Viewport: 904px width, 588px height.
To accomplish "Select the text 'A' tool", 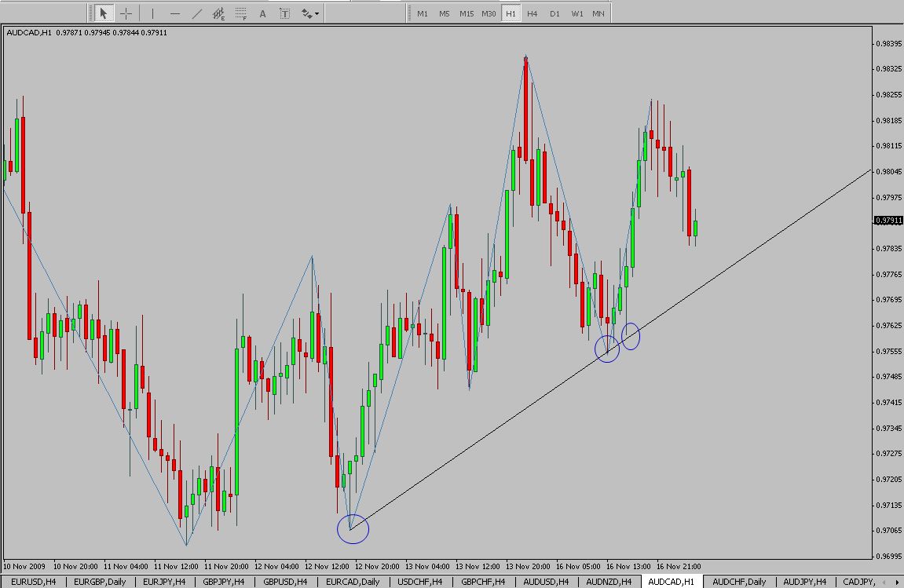I will pos(263,13).
